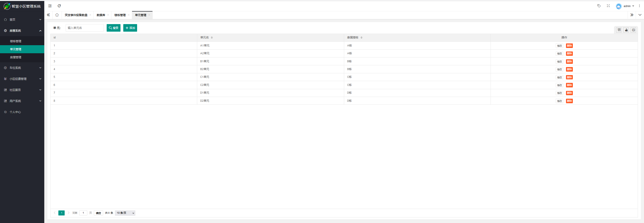This screenshot has height=223, width=644.
Task: Export table data icon
Action: click(x=626, y=30)
